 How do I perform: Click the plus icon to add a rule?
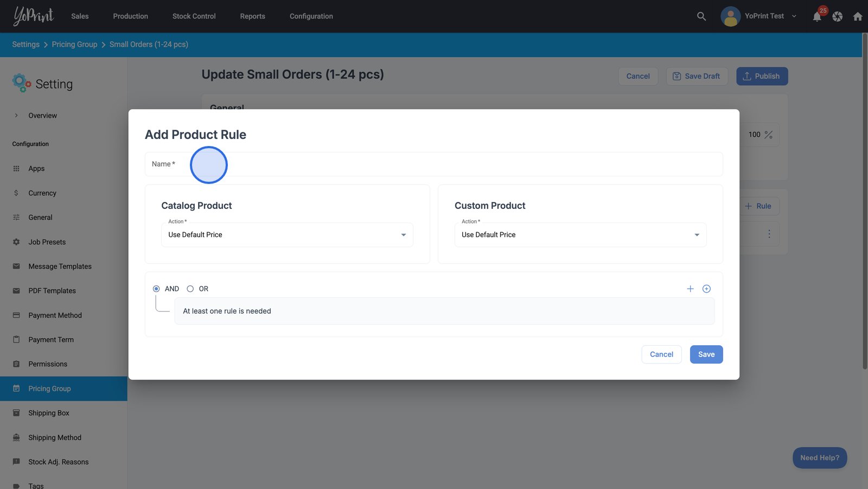click(690, 289)
